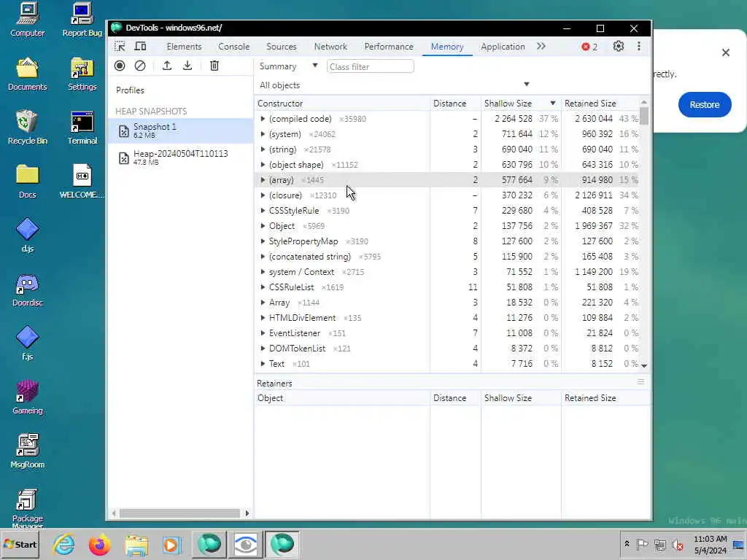
Task: Click the muted volume tray icon
Action: [x=677, y=544]
